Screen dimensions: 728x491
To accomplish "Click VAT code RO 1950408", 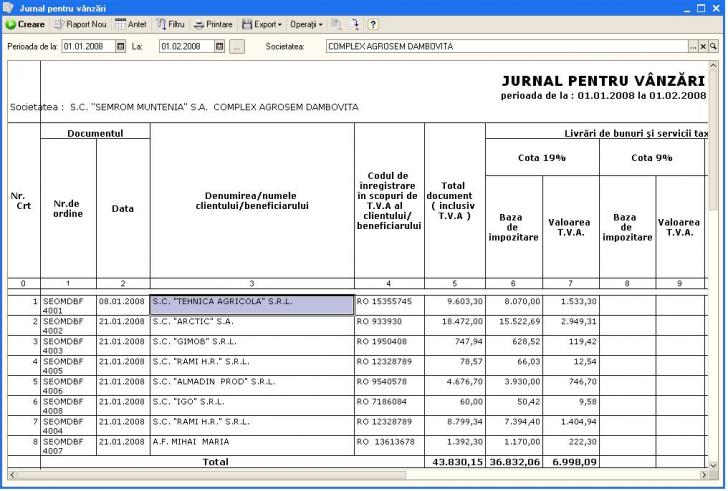I will point(389,345).
